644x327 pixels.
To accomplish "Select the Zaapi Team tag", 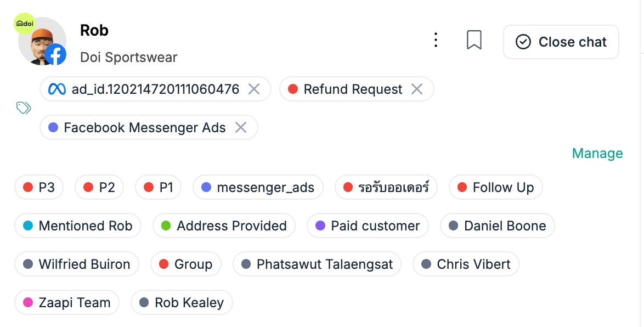I will point(67,303).
